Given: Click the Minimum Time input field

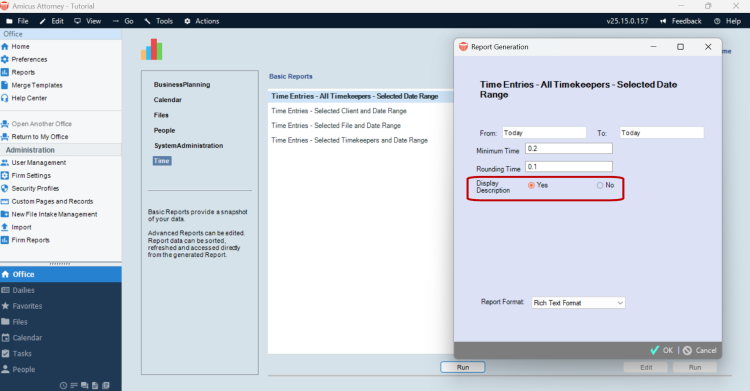Looking at the screenshot, I should pyautogui.click(x=569, y=148).
